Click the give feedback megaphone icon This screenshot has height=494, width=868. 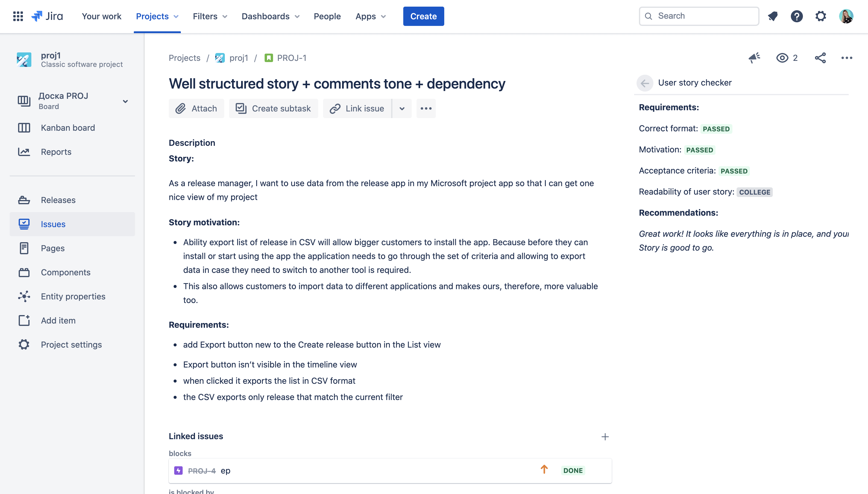754,58
